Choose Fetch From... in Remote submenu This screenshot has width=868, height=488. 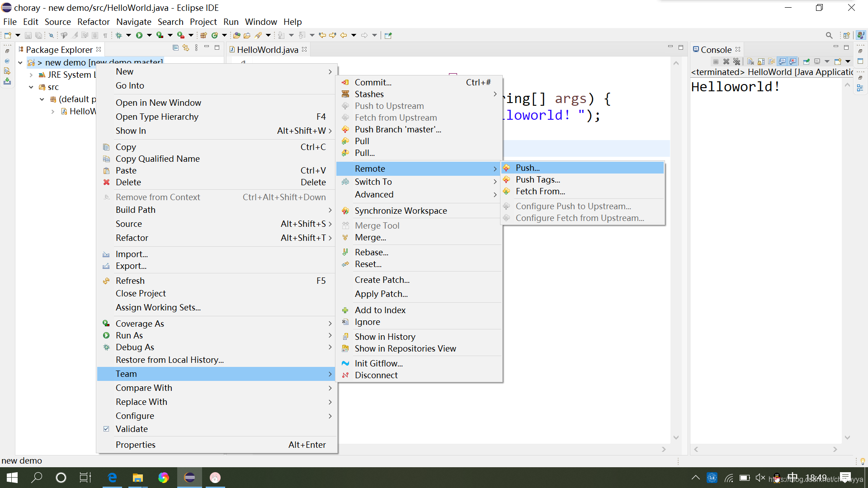583,191
